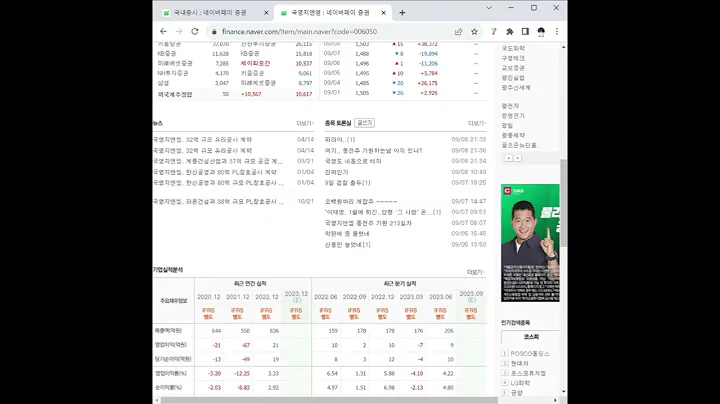Viewport: 720px width, 404px height.
Task: Show next list of sidebar stocks
Action: point(518,158)
